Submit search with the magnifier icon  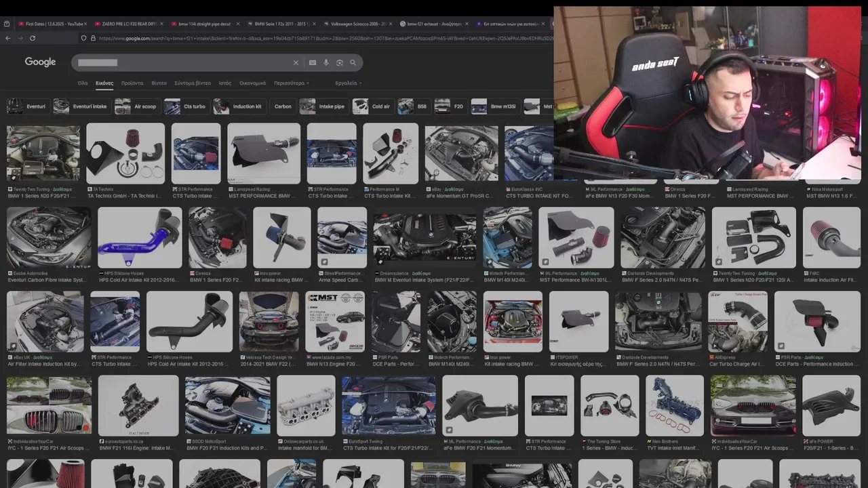point(353,62)
